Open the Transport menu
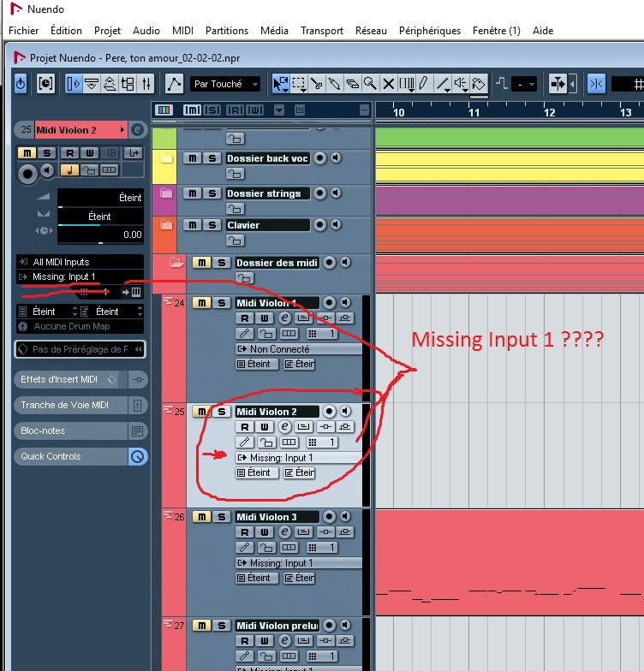644x671 pixels. [322, 31]
